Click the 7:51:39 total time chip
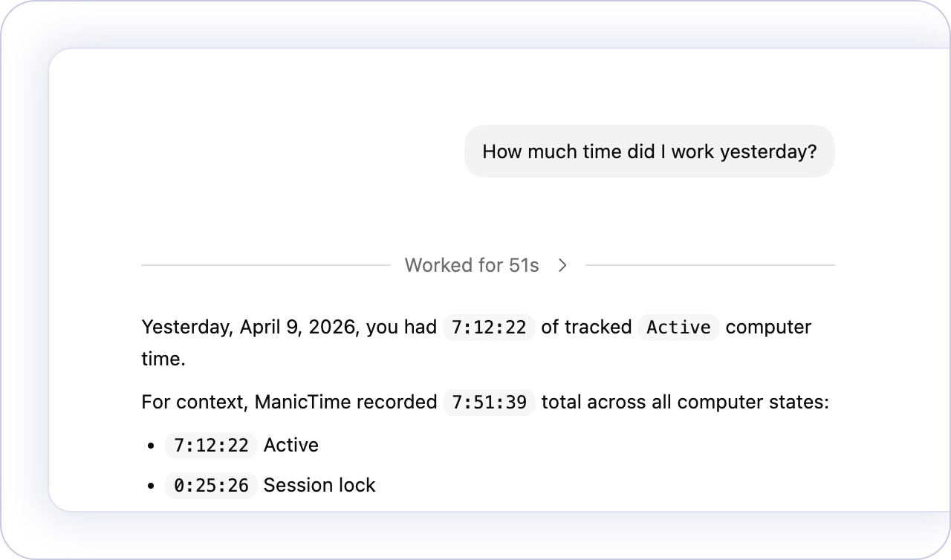Image resolution: width=951 pixels, height=560 pixels. tap(489, 403)
